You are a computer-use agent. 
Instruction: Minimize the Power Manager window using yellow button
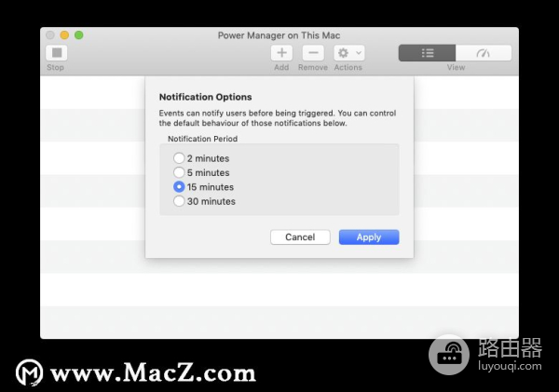(x=64, y=35)
